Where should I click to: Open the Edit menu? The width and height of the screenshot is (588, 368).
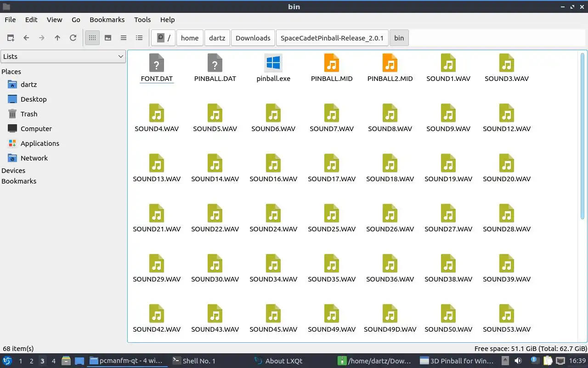(x=31, y=20)
